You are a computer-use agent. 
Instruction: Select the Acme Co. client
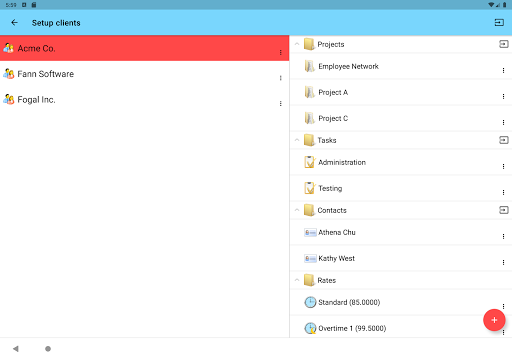coord(144,48)
